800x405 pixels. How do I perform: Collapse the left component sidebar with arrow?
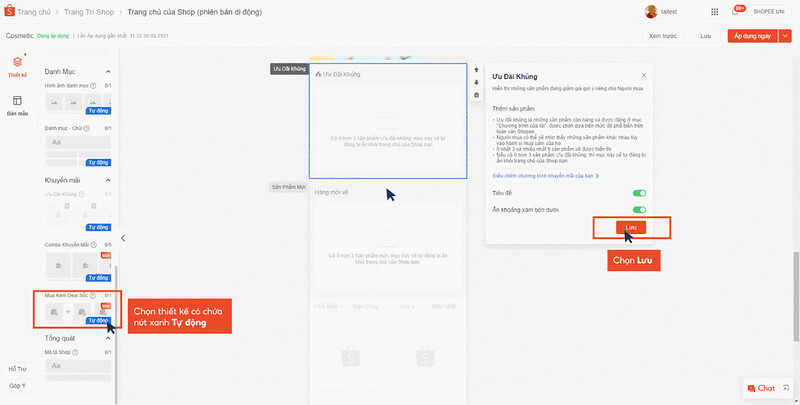tap(123, 238)
